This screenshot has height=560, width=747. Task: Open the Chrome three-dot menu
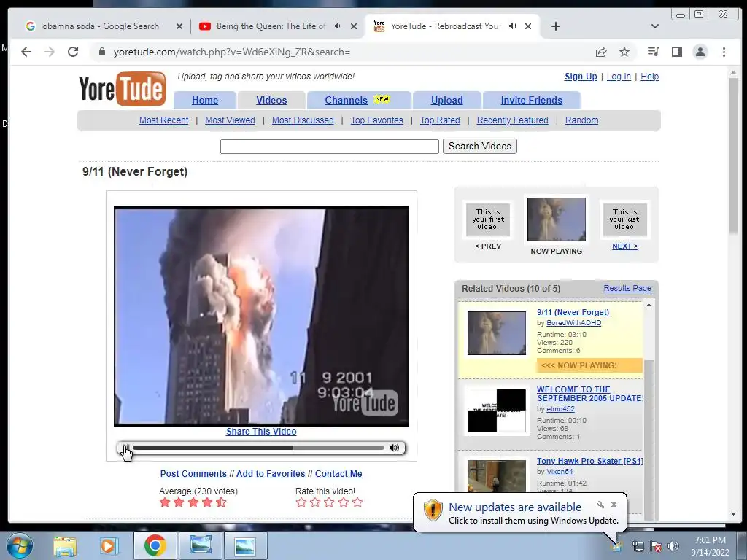724,52
